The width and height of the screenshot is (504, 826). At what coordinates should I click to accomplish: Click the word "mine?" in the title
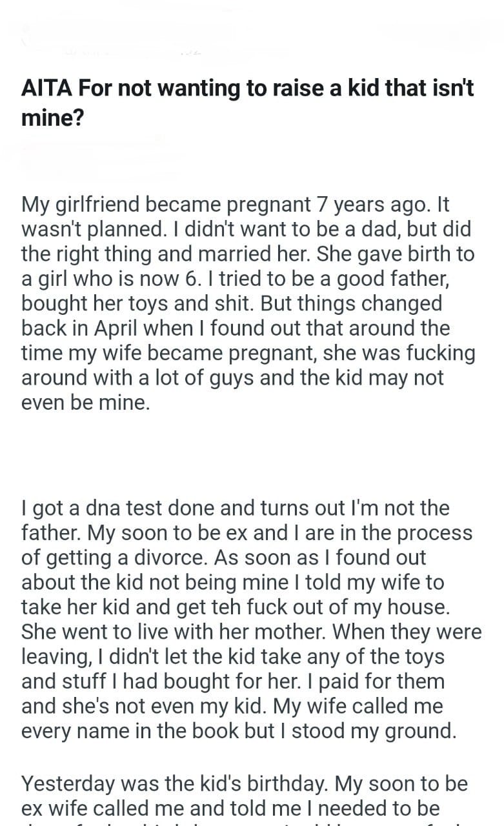coord(52,119)
